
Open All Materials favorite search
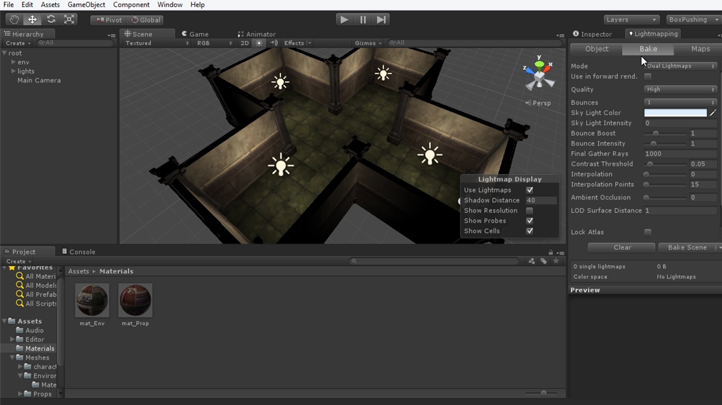(x=36, y=276)
